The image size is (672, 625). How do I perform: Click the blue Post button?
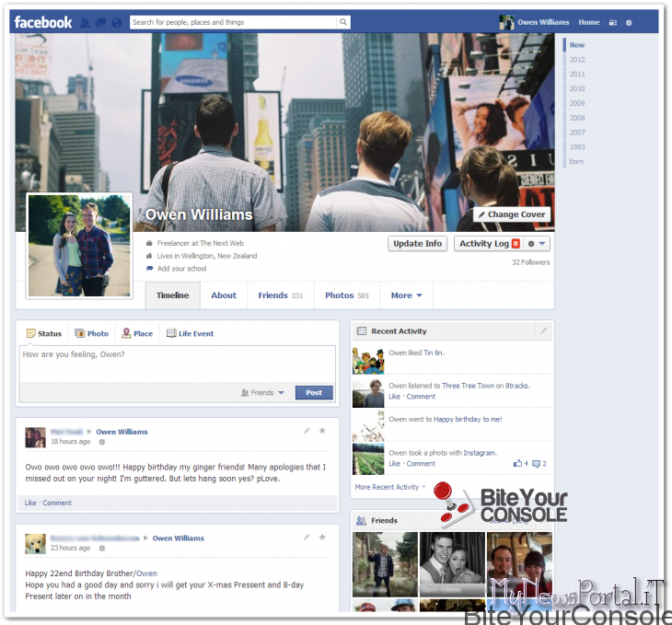[314, 393]
